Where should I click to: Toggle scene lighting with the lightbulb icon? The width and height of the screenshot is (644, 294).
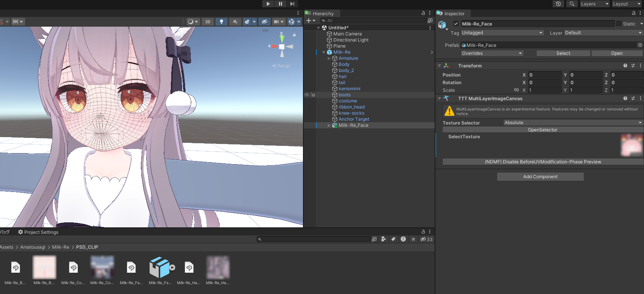click(x=222, y=22)
